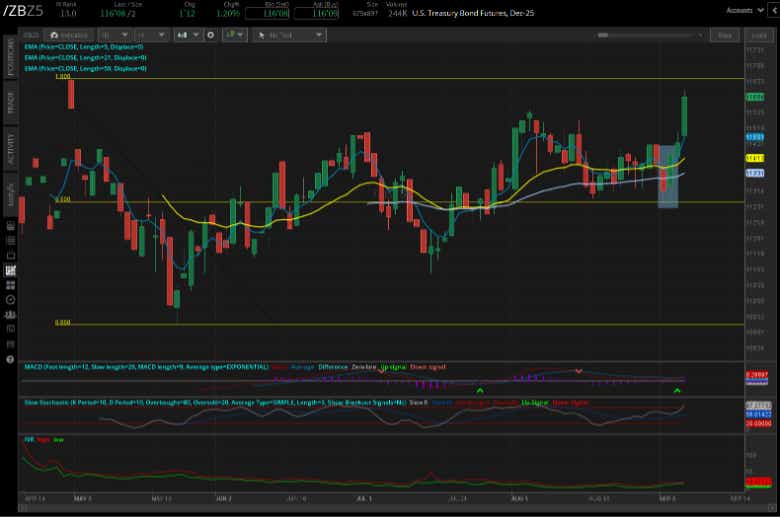Image resolution: width=780 pixels, height=518 pixels.
Task: Click the /ZB:Z5 symbol field in chart toolbar
Action: pos(32,35)
